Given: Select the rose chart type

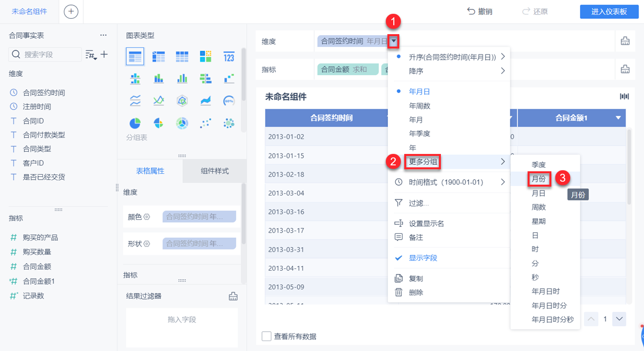Looking at the screenshot, I should pyautogui.click(x=159, y=123).
